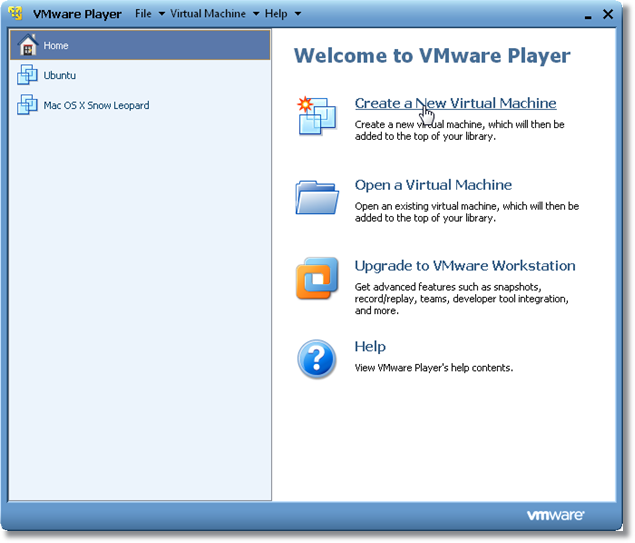Click description starting "Get advanced features such as snapshots"
The height and width of the screenshot is (543, 635).
462,299
